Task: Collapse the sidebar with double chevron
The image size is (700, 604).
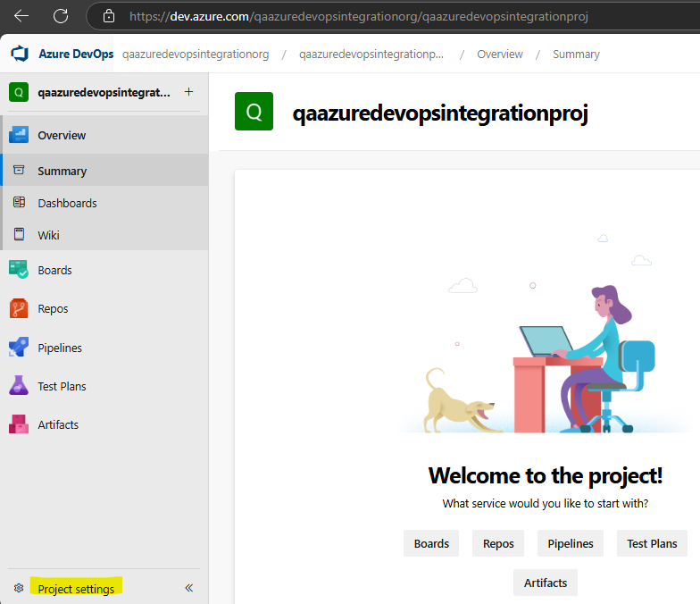Action: [x=189, y=589]
